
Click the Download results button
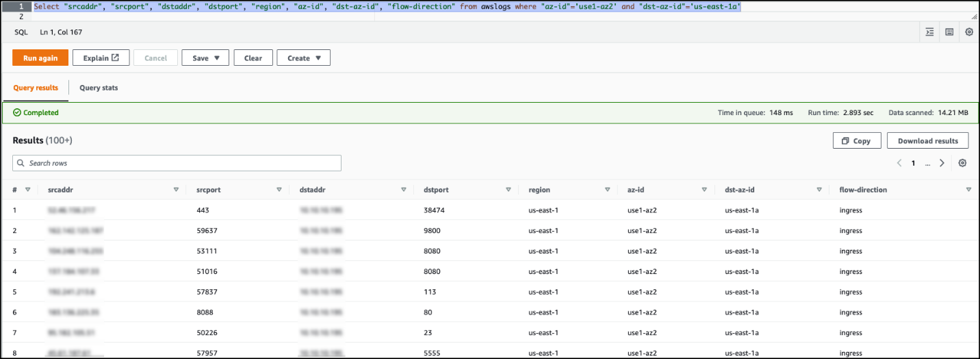click(x=927, y=140)
